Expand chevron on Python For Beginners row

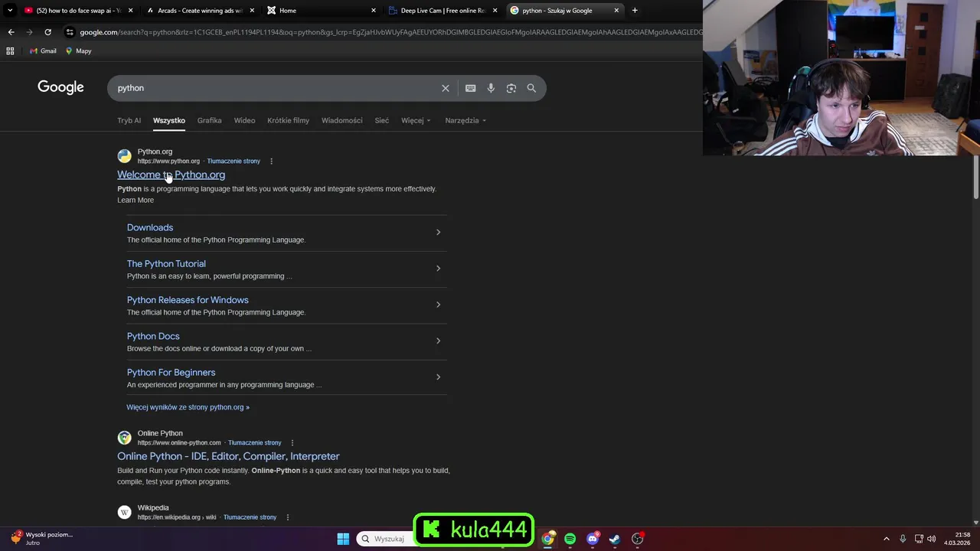[438, 377]
